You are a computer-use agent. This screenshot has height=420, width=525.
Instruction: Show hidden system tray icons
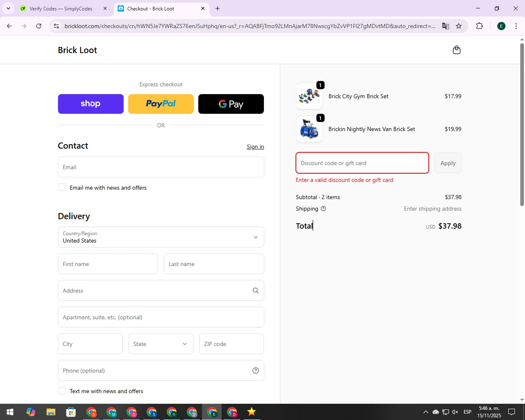426,412
